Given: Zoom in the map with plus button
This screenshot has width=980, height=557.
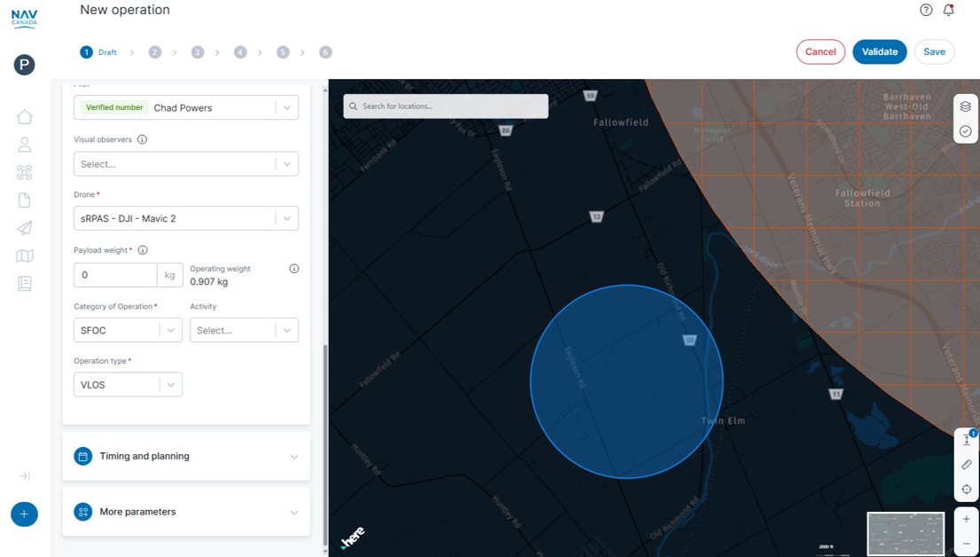Looking at the screenshot, I should [x=966, y=519].
